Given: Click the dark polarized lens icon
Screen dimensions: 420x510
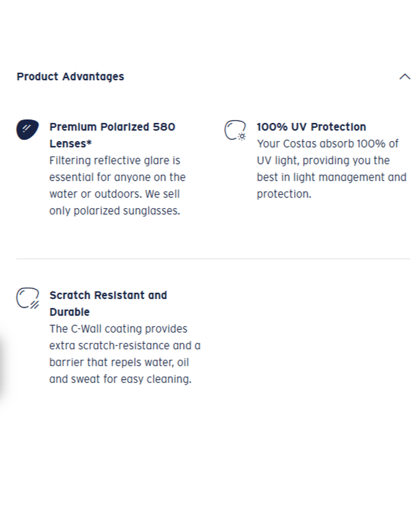Looking at the screenshot, I should coord(27,129).
